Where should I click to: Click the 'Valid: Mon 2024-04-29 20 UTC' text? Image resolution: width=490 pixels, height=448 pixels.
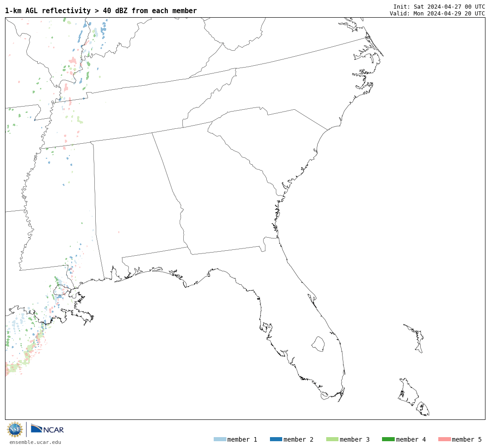(437, 14)
